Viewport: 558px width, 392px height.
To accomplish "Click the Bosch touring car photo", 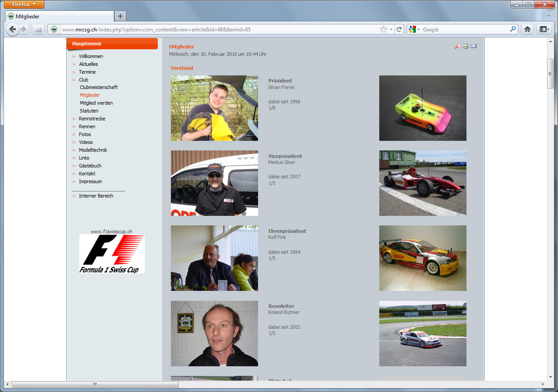I will coord(423,258).
